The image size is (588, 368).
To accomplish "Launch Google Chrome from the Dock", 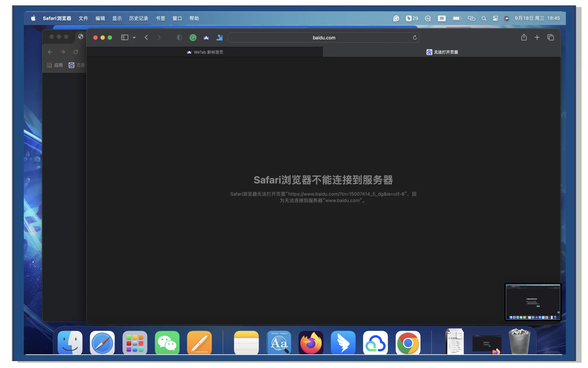I will click(x=408, y=343).
